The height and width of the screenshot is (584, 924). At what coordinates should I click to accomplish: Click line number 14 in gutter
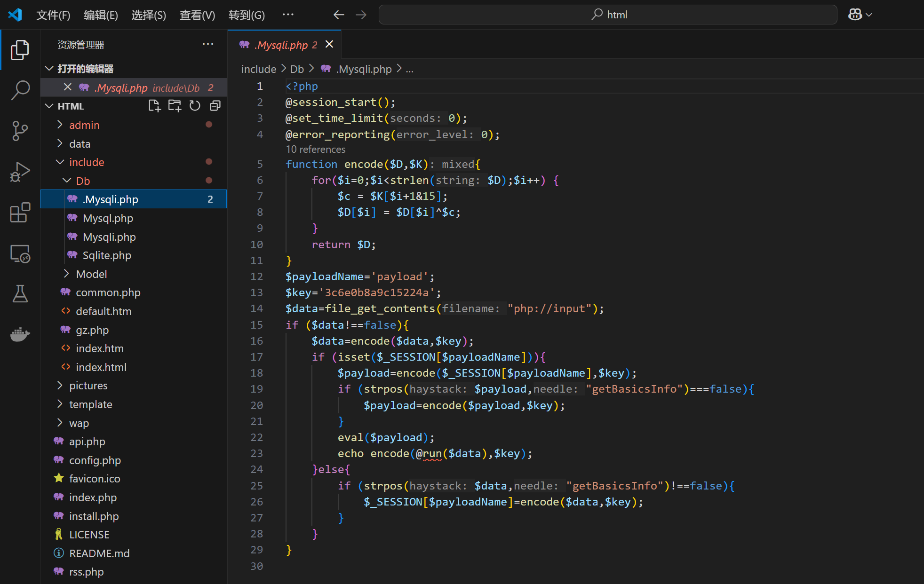[x=257, y=308]
